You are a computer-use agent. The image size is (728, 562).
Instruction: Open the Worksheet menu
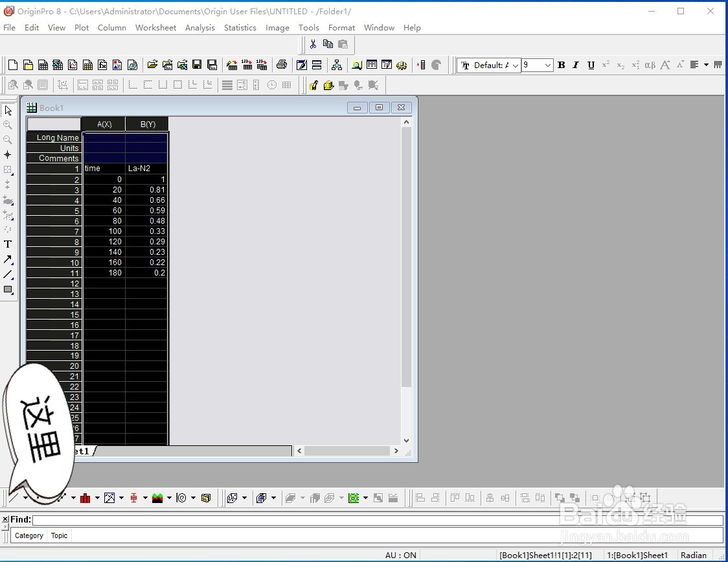(155, 27)
